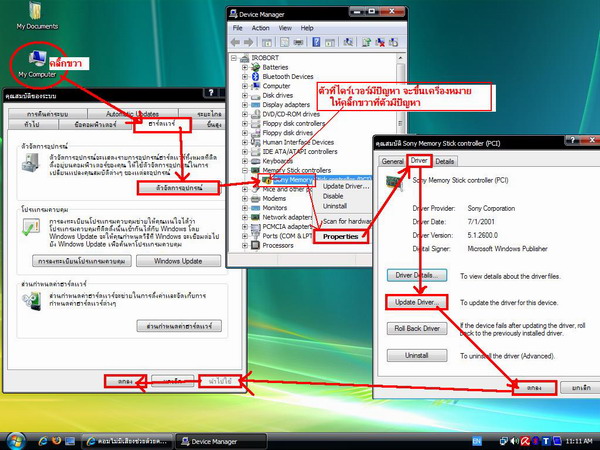600x450 pixels.
Task: Open the File menu in Device Manager
Action: click(238, 28)
